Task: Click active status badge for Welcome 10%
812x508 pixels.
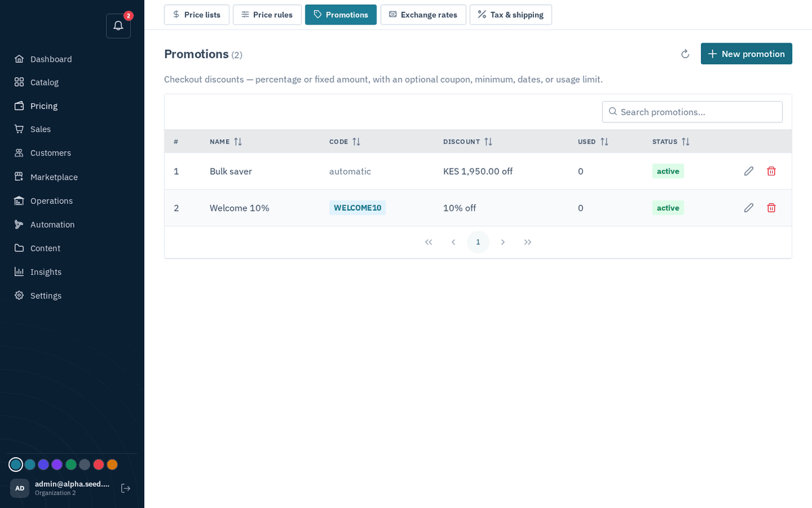Action: (x=668, y=208)
